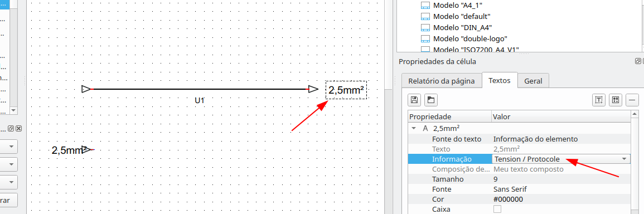Float the Propriedades da célula panel

pyautogui.click(x=637, y=61)
